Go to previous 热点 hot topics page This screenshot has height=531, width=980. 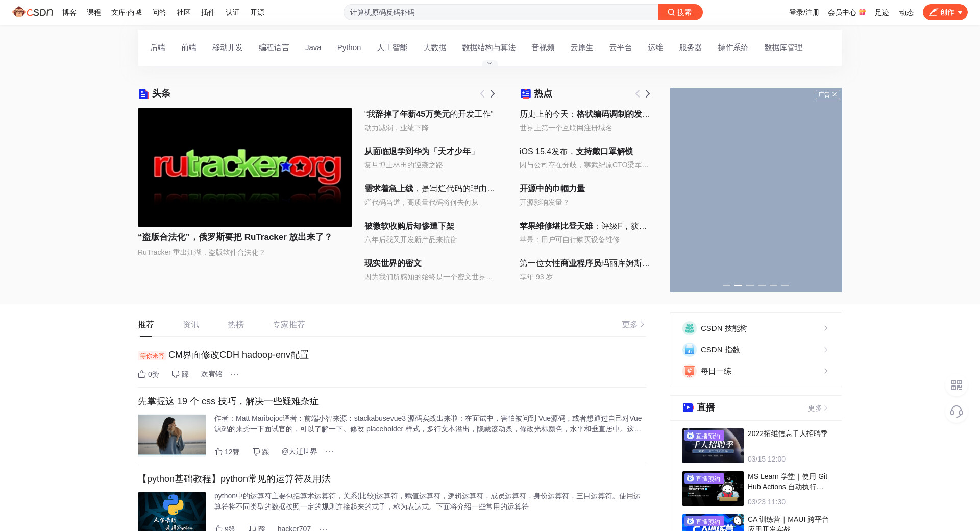point(638,94)
